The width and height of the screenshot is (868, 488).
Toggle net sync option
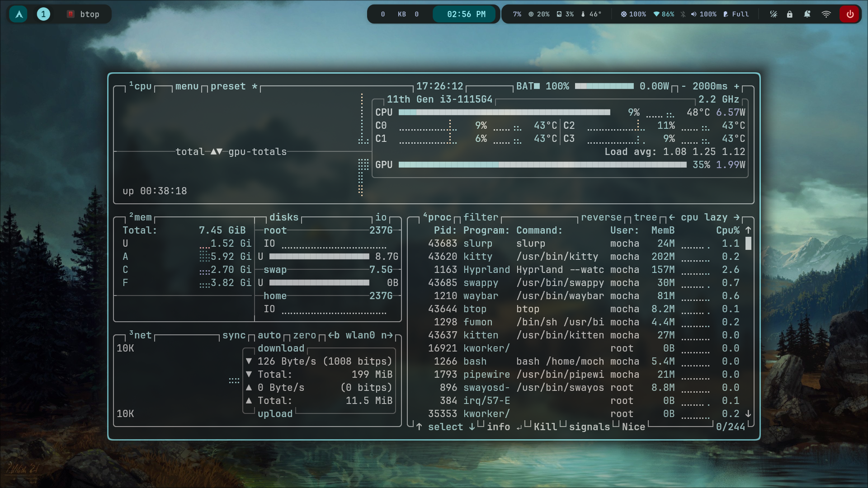pos(234,335)
